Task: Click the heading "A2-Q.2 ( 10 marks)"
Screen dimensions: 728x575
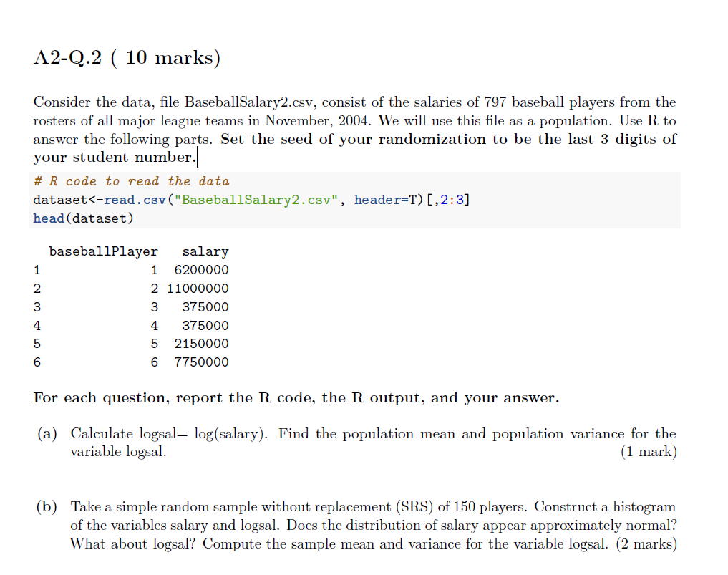Action: (127, 58)
